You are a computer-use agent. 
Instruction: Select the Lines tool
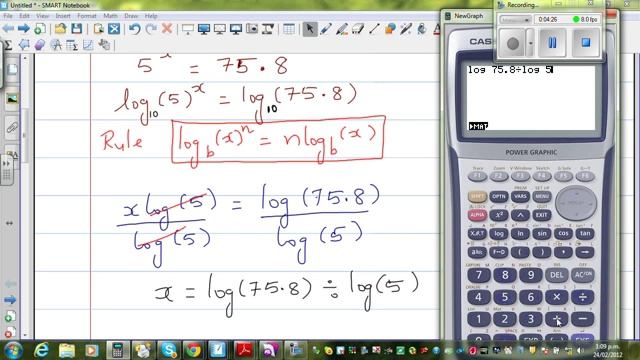point(374,29)
